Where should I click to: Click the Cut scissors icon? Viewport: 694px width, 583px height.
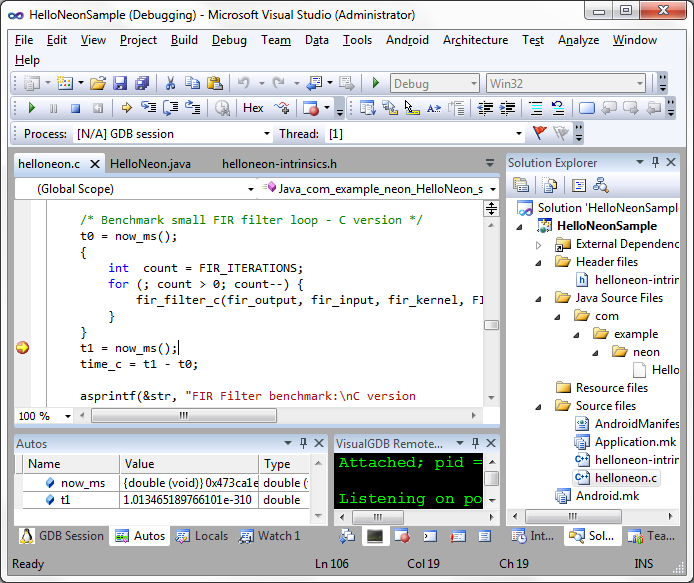tap(170, 83)
